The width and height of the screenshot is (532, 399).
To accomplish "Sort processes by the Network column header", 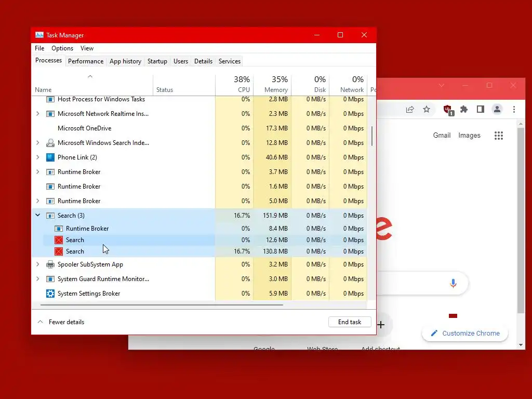I will pyautogui.click(x=349, y=85).
